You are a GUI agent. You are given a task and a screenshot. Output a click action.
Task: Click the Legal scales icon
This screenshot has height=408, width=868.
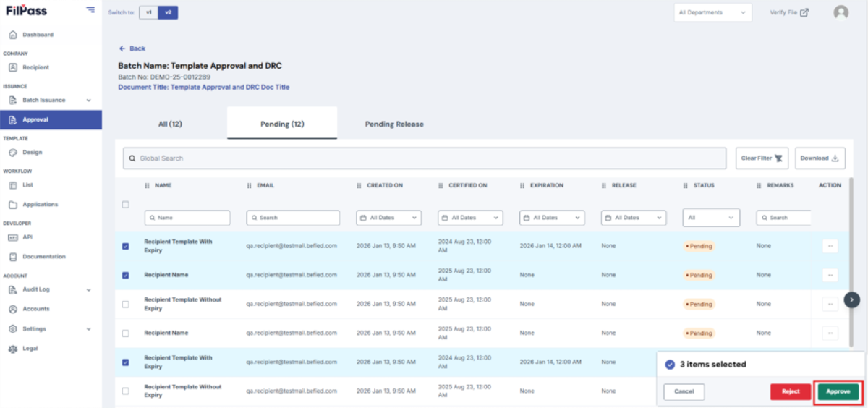point(13,349)
